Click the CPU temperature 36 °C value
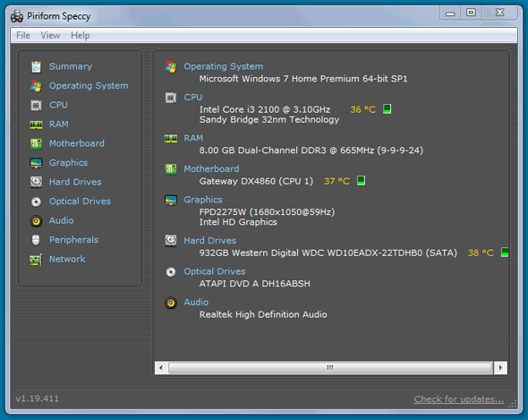 [x=362, y=109]
